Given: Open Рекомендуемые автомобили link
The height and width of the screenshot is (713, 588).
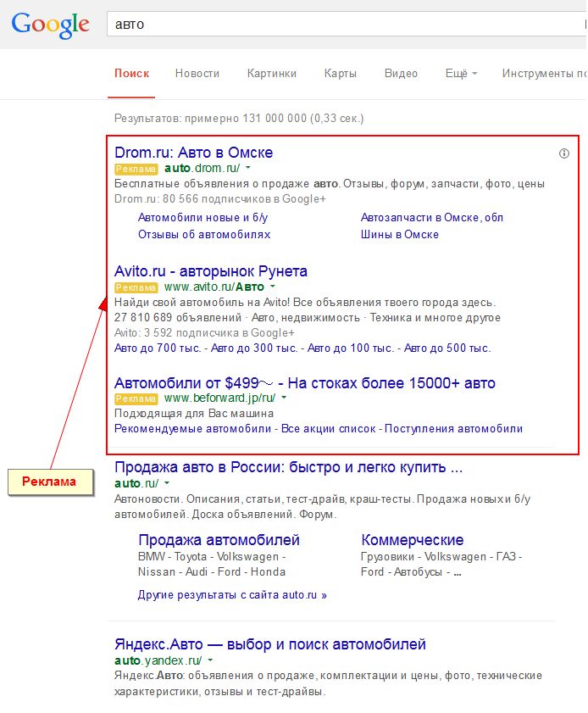Looking at the screenshot, I should pyautogui.click(x=192, y=429).
